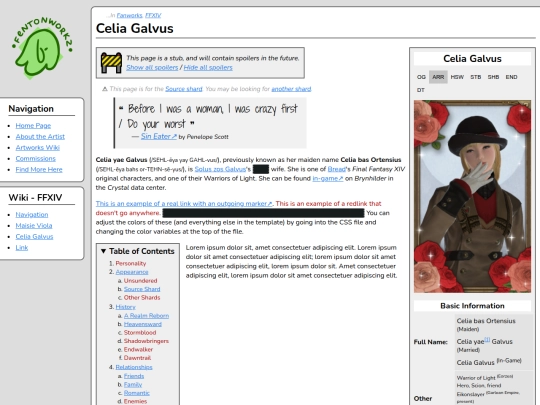Click Show all spoilers link
540x405 pixels.
(x=152, y=68)
